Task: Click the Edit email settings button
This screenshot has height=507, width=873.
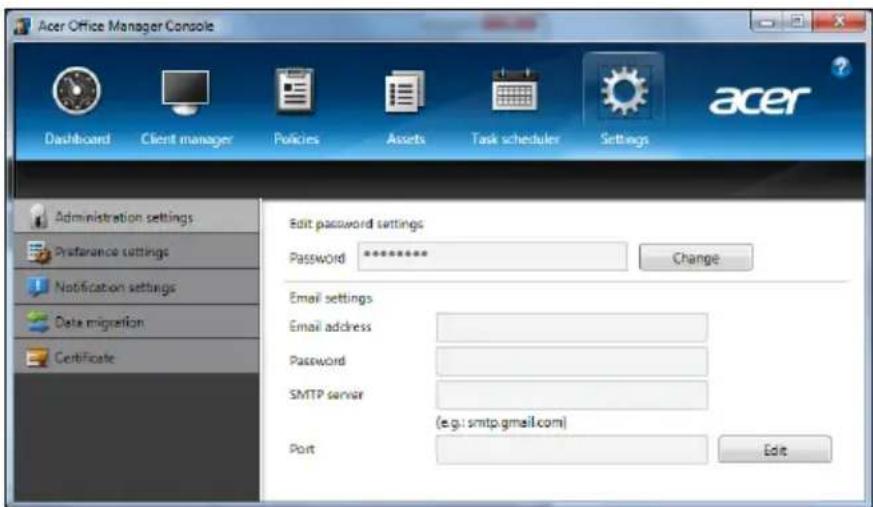Action: click(775, 450)
